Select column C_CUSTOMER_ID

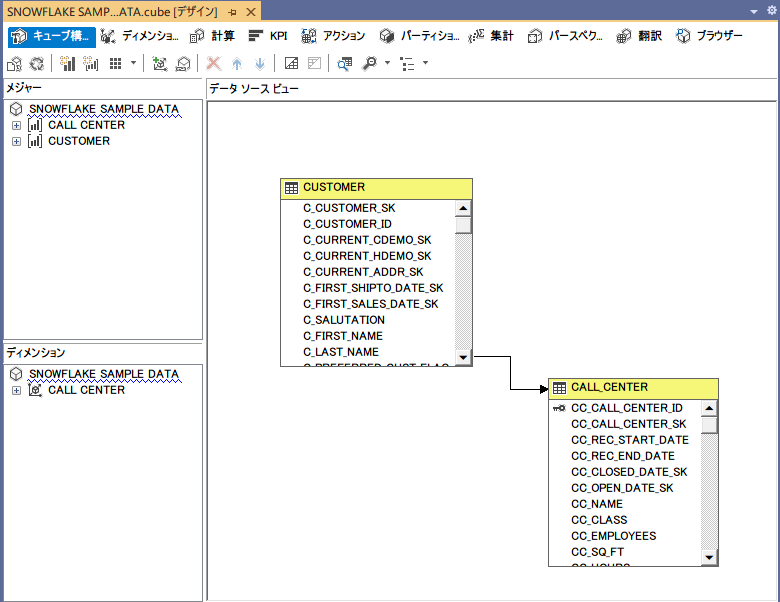pos(347,224)
